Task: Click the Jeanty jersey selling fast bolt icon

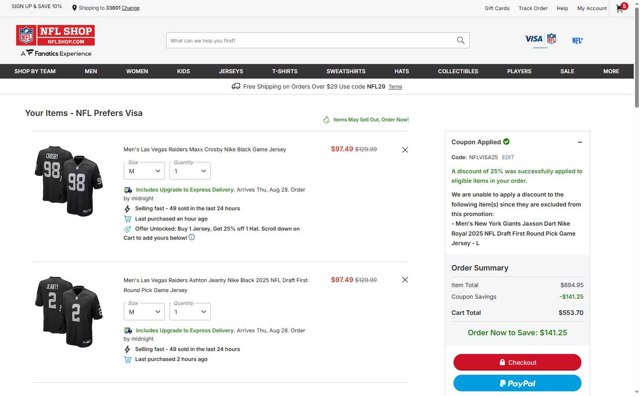Action: point(127,349)
